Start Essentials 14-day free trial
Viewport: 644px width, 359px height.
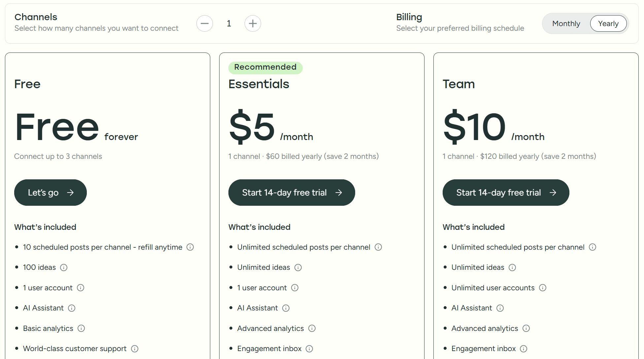(x=291, y=193)
